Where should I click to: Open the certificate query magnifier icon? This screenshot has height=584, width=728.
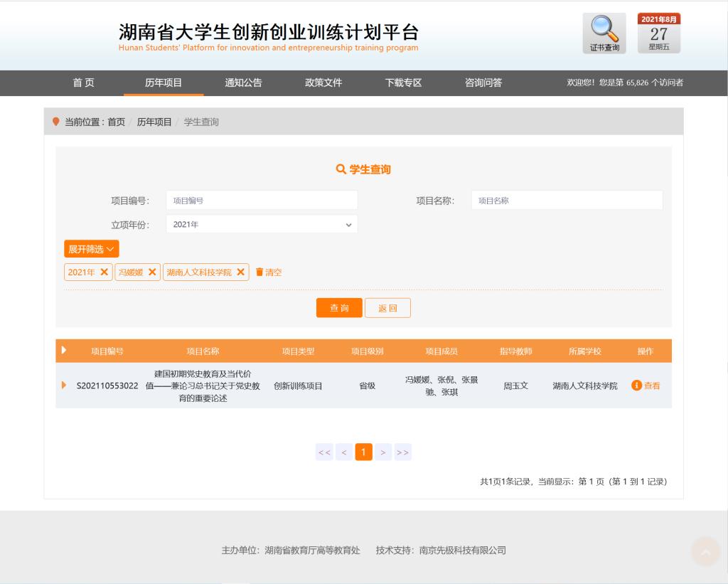click(604, 33)
